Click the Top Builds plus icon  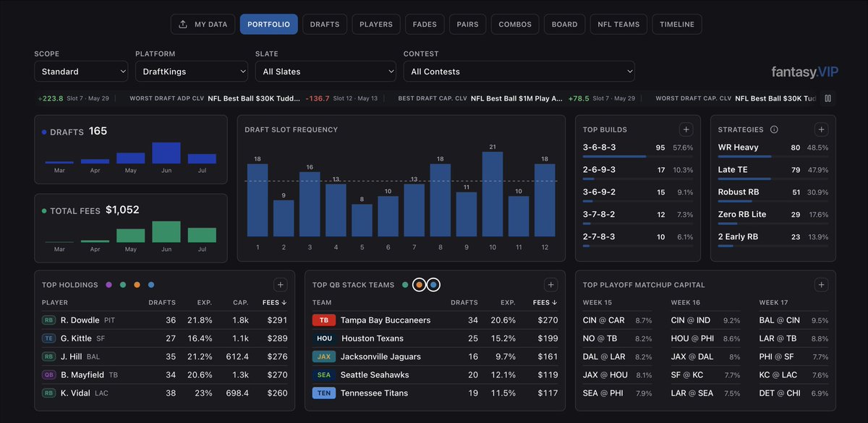(686, 129)
